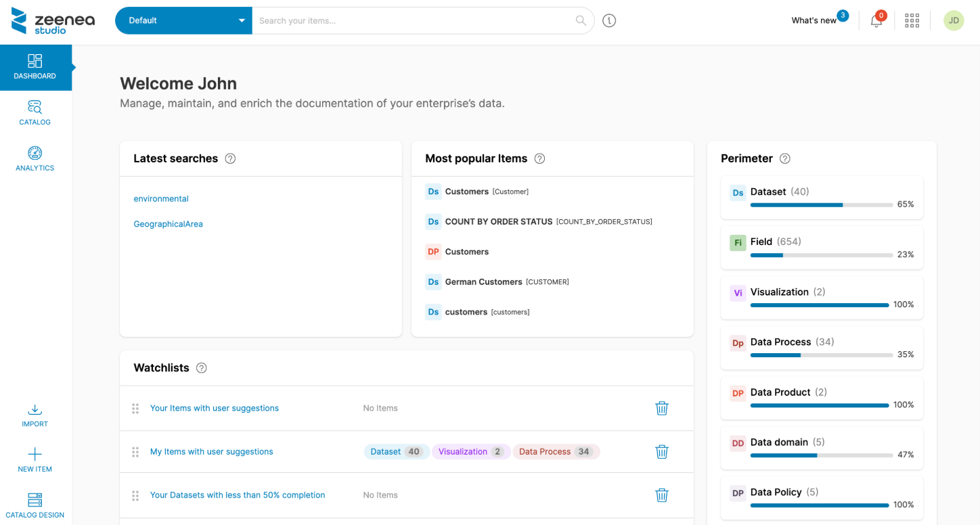Delete the 'Your Items with user suggestions' watchlist

pos(661,409)
